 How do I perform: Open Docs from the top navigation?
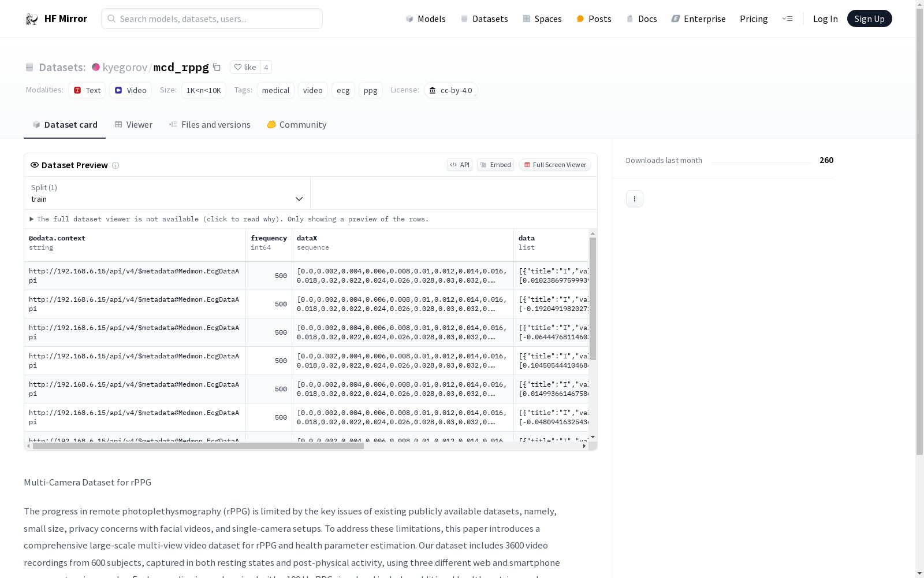tap(642, 18)
